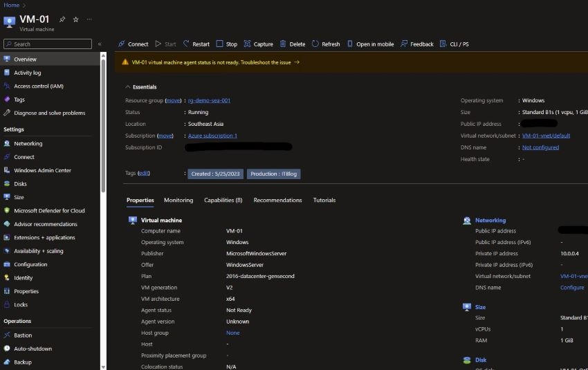Open the Disk heading link in properties

pos(481,360)
